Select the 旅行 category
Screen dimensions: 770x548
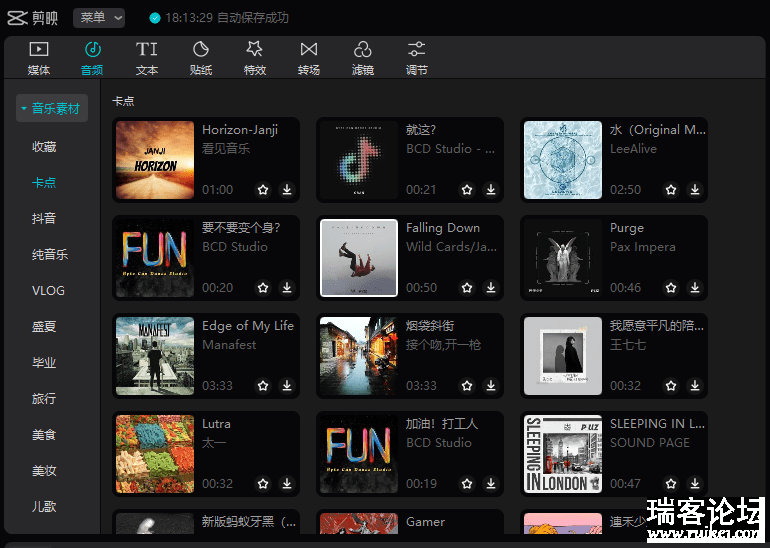tap(44, 398)
